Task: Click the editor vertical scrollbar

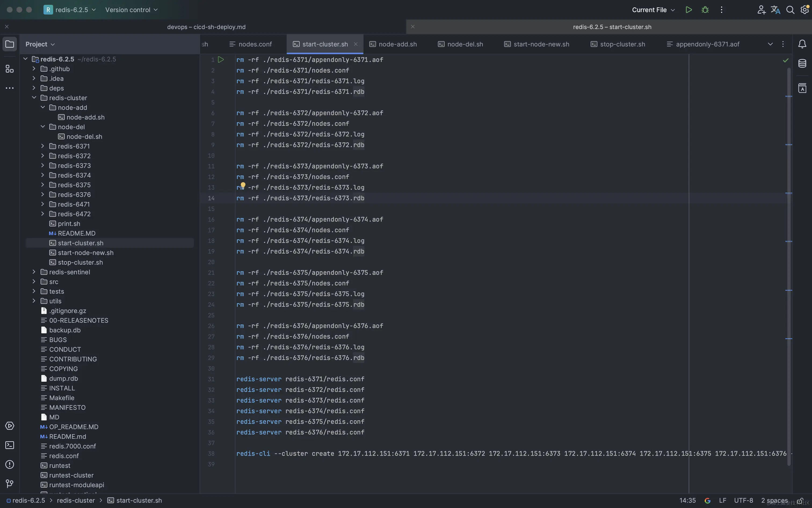Action: (x=789, y=266)
